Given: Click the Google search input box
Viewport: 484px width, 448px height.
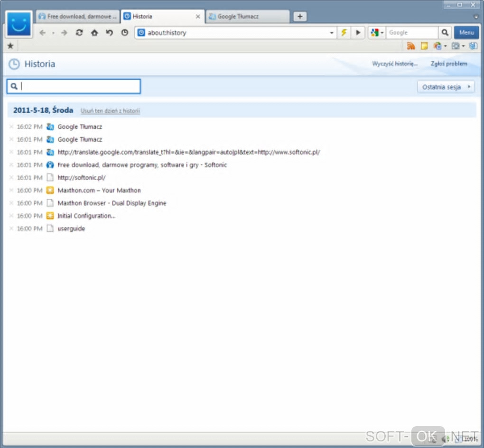Looking at the screenshot, I should 412,32.
